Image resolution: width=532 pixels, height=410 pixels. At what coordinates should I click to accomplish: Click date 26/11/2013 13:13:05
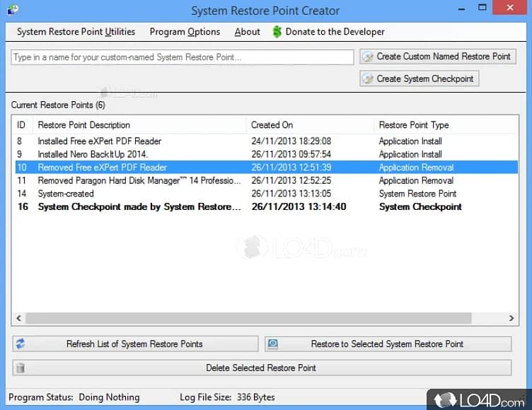click(291, 194)
